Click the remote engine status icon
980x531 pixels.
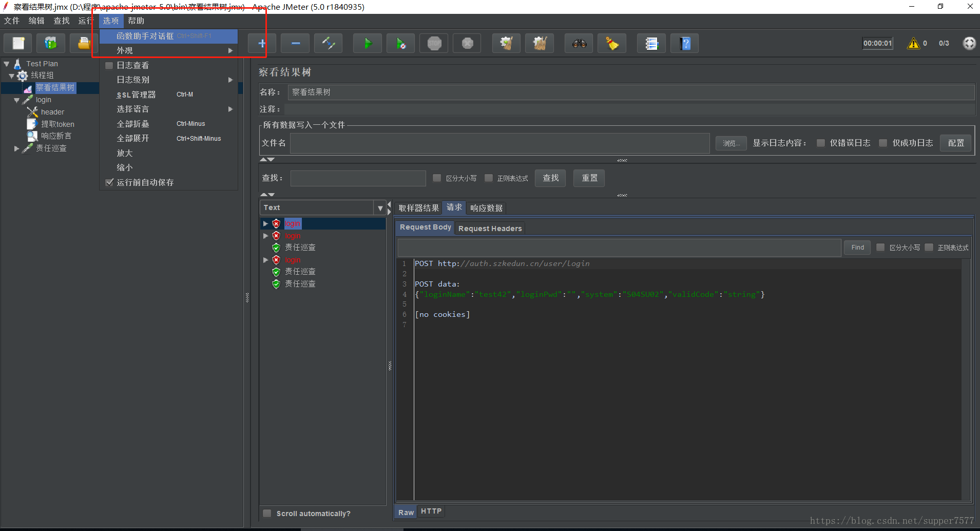(x=969, y=43)
